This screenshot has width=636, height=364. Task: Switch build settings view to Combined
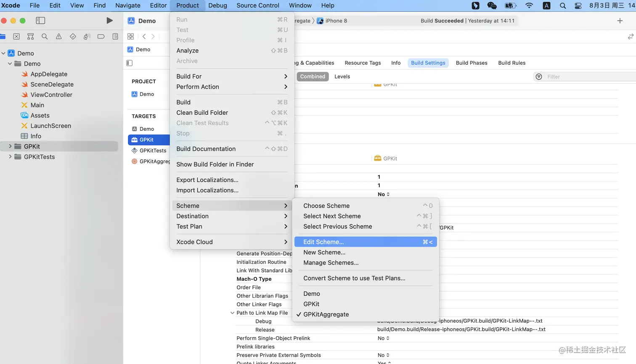click(313, 76)
